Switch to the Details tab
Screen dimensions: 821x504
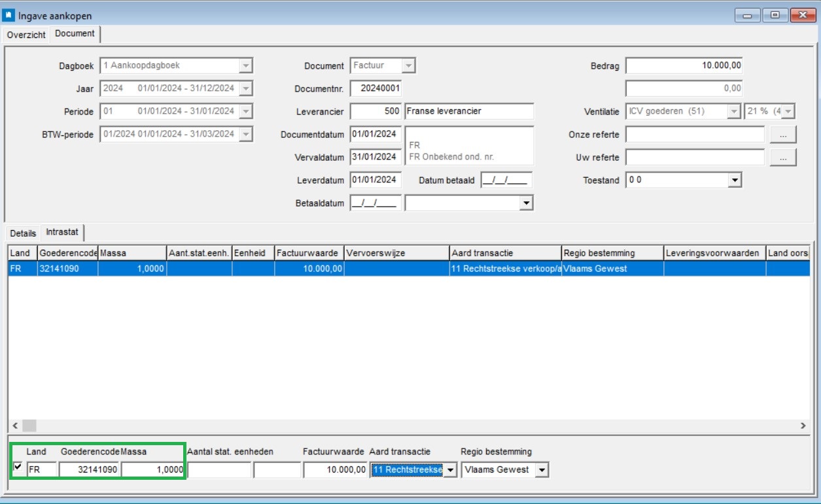[x=23, y=233]
